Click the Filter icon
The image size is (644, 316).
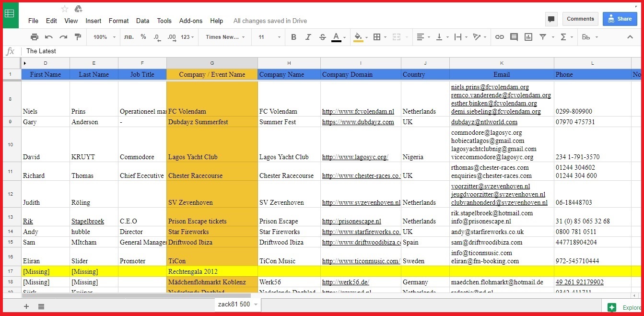[x=543, y=37]
